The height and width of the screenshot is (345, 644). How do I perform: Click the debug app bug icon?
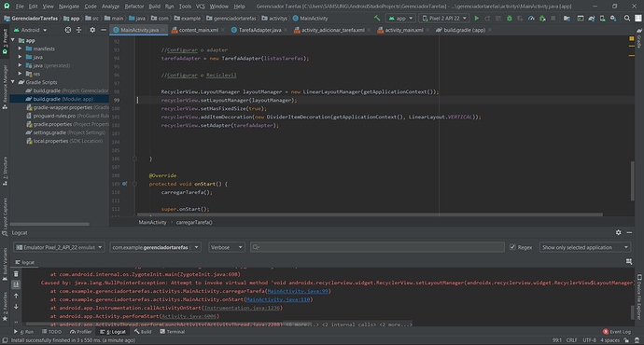pyautogui.click(x=510, y=18)
